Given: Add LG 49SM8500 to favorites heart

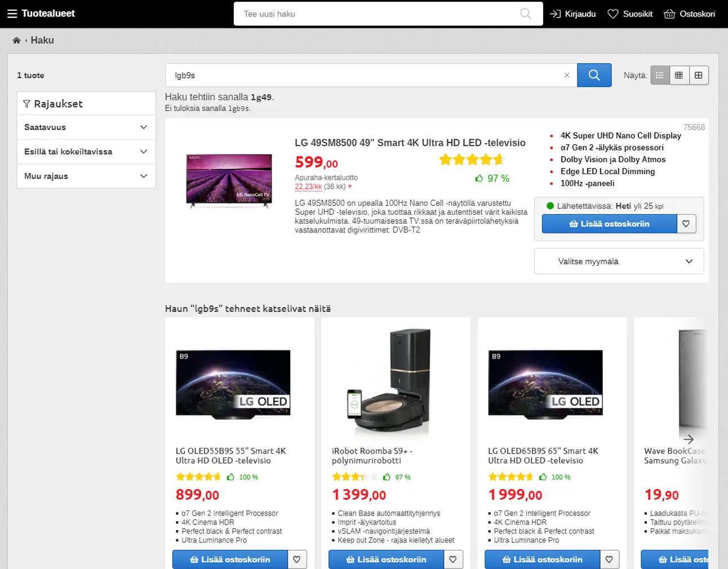Looking at the screenshot, I should coord(686,224).
